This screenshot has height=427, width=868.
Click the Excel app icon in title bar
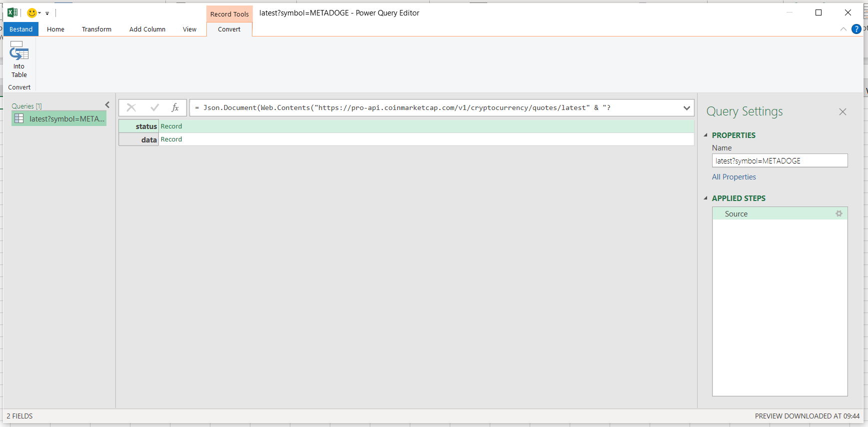pos(12,12)
